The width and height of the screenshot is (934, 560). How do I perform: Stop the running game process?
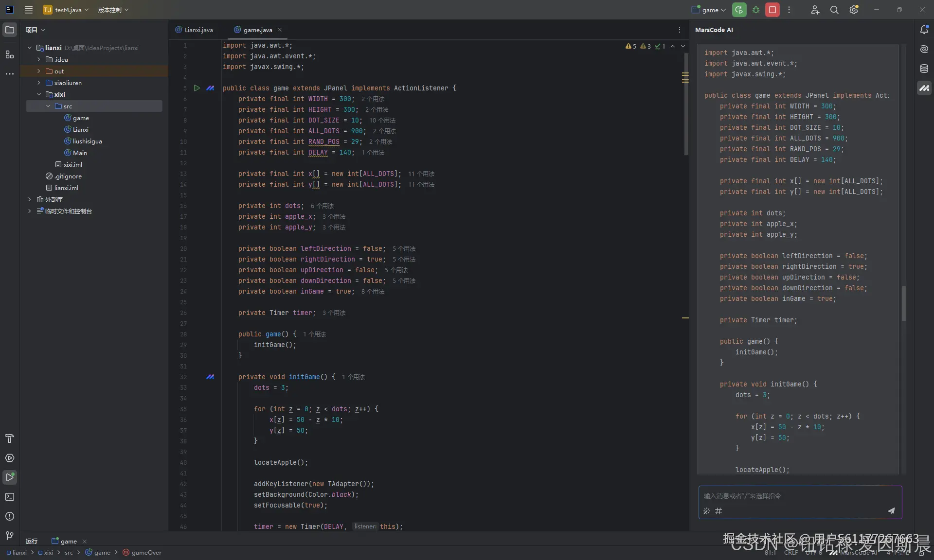[772, 10]
